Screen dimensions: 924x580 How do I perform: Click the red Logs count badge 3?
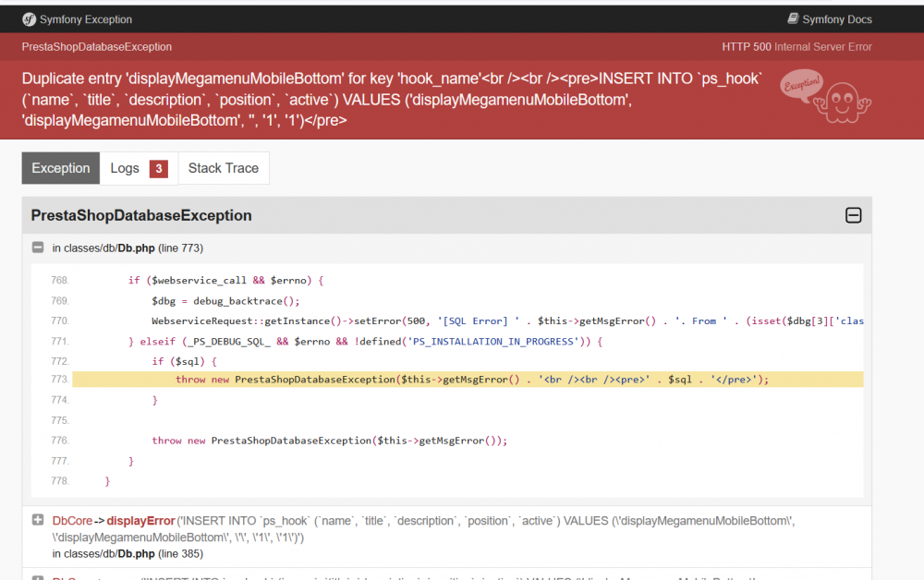point(159,169)
